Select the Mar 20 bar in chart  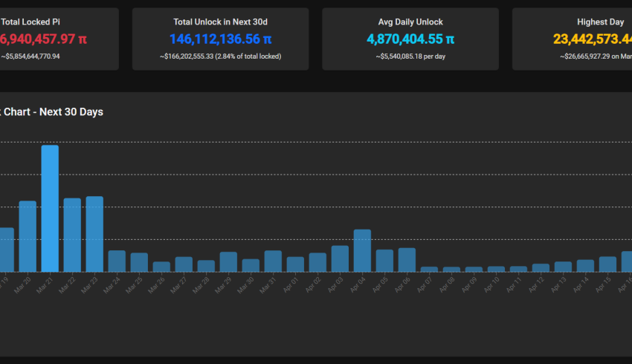pyautogui.click(x=28, y=236)
